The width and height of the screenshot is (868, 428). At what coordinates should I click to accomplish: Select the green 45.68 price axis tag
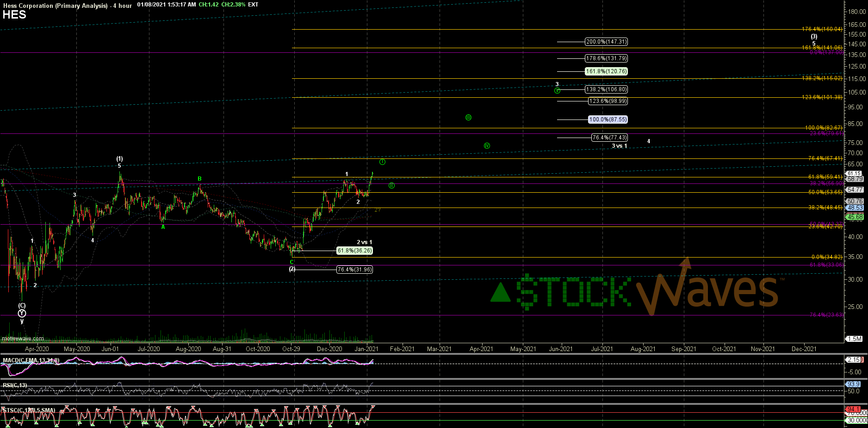click(854, 216)
